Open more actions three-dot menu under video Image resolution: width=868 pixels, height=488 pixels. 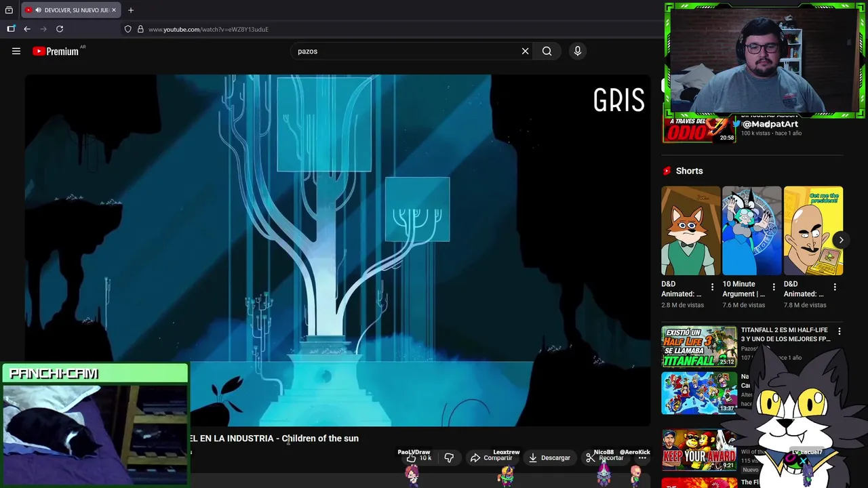click(x=642, y=458)
